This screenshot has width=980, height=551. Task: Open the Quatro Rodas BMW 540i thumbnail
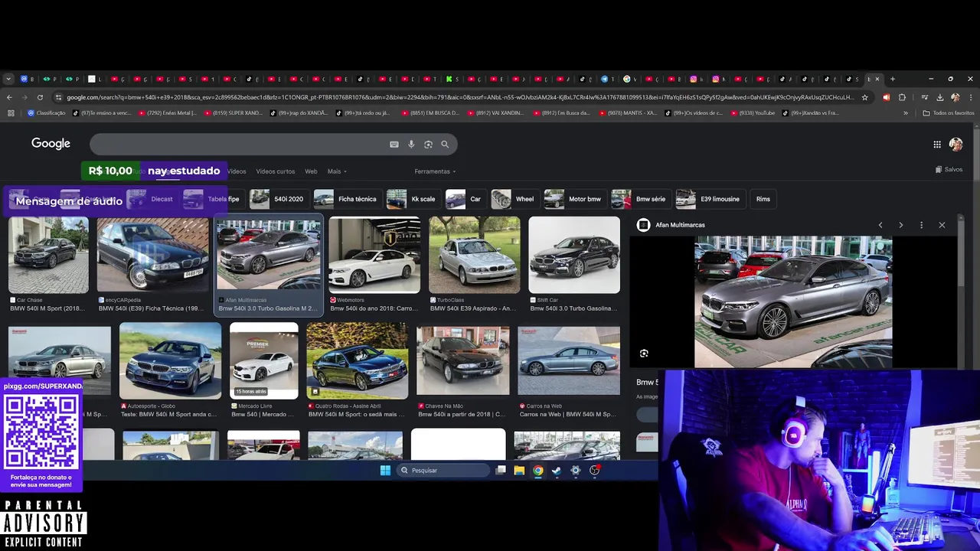[357, 360]
